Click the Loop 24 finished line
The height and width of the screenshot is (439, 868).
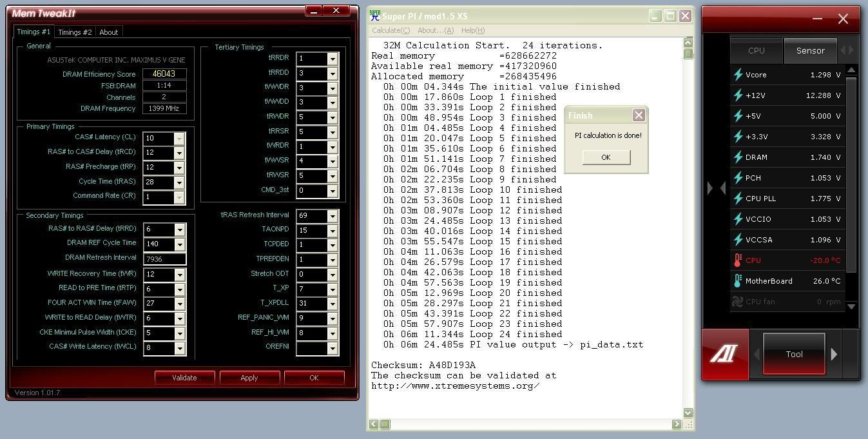[x=472, y=335]
